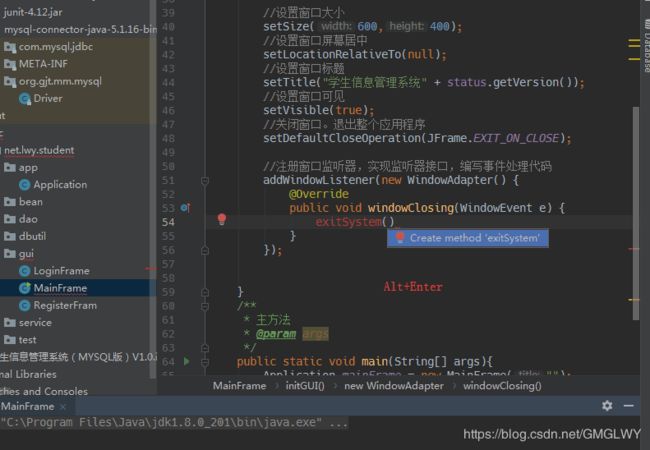Collapse the Javadoc fold at line 60
This screenshot has height=450, width=650.
[205, 306]
